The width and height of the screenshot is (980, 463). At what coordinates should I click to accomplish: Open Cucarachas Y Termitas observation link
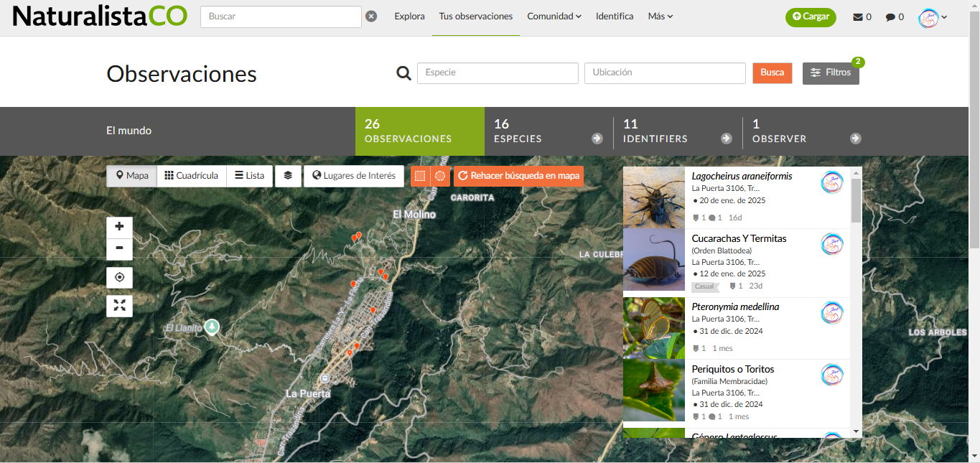point(739,238)
